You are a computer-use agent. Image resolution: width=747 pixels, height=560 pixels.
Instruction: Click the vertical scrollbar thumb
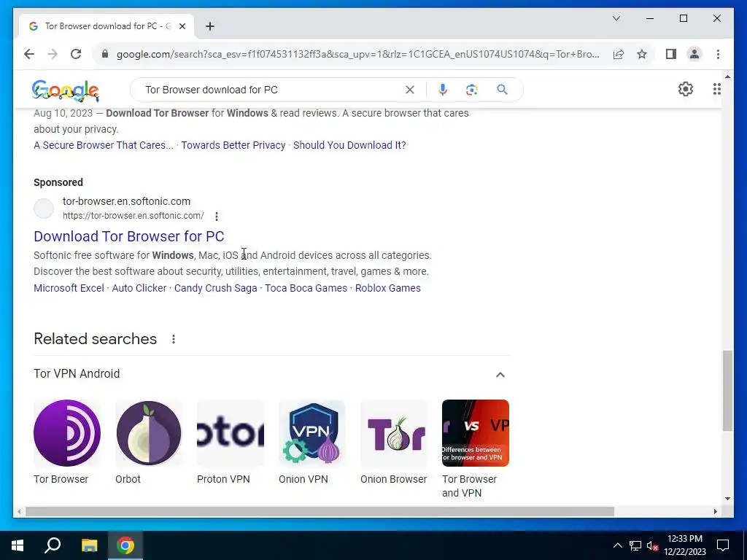pyautogui.click(x=727, y=391)
